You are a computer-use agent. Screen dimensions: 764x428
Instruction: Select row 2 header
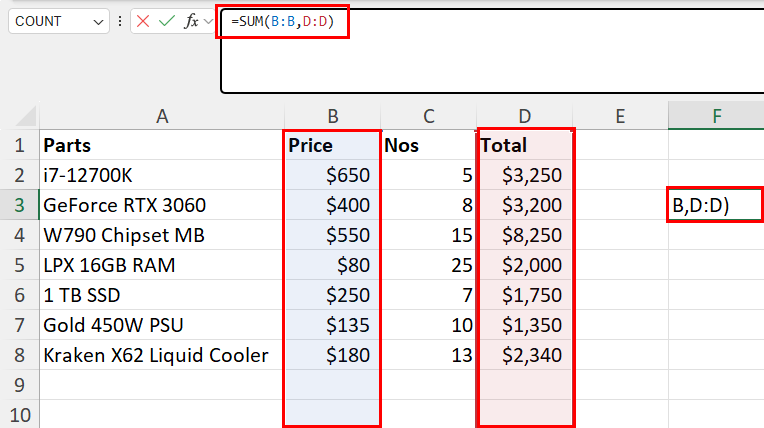[x=19, y=175]
